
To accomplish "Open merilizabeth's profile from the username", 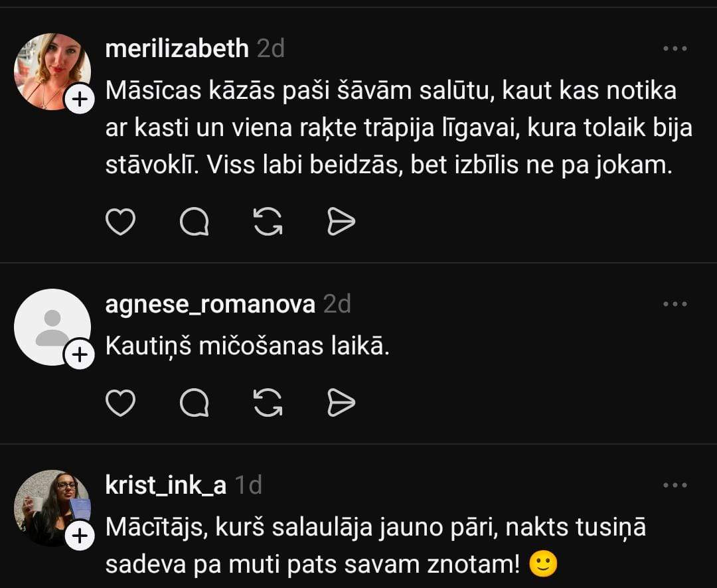I will pos(177,48).
